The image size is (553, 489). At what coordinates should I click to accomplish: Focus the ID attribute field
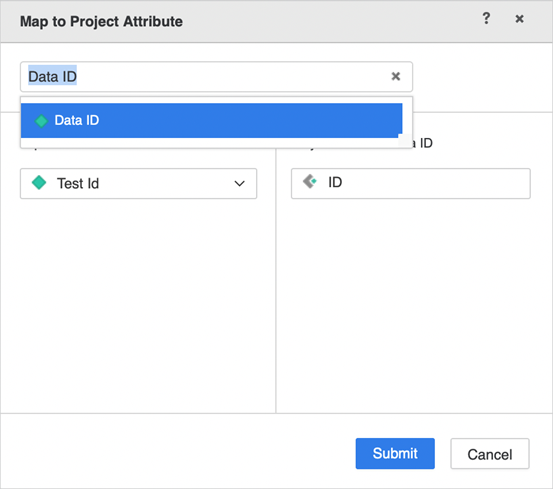click(411, 183)
